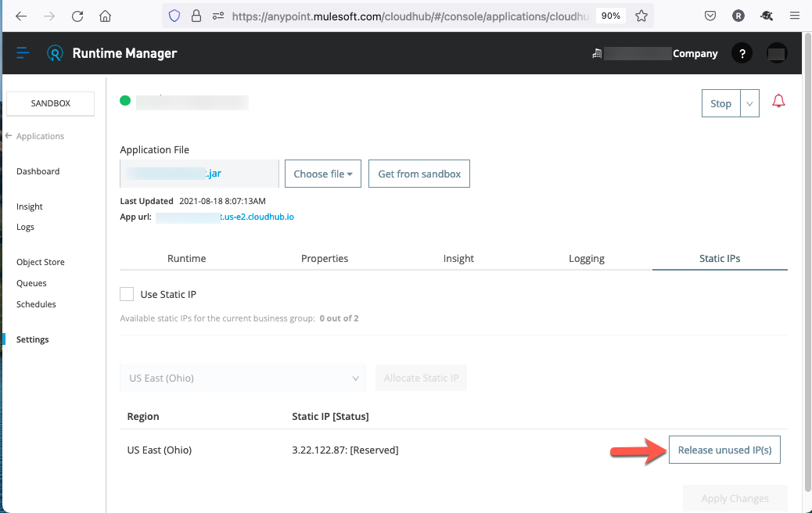Image resolution: width=812 pixels, height=513 pixels.
Task: Expand the dropdown arrow beside Stop
Action: coord(749,103)
